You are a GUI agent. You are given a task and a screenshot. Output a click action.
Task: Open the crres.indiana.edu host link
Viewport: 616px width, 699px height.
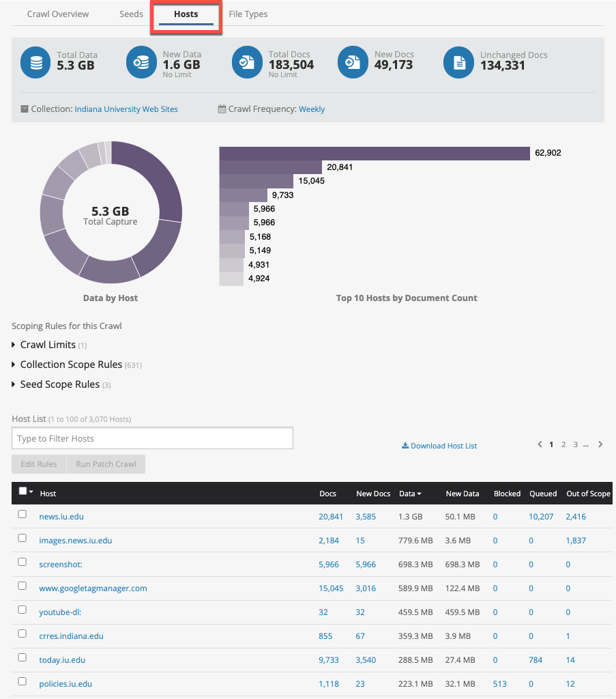(x=71, y=636)
